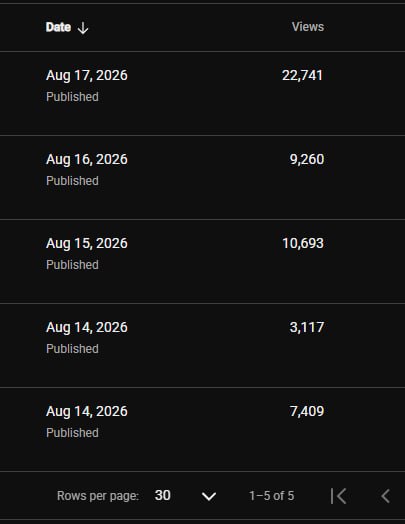
Task: Open the Rows per page dropdown arrow
Action: coord(209,496)
